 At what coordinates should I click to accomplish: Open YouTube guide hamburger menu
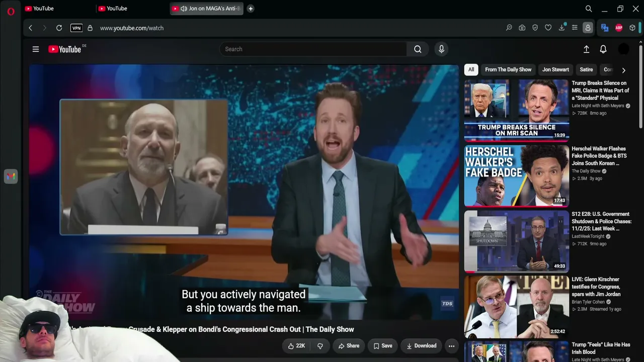point(36,49)
